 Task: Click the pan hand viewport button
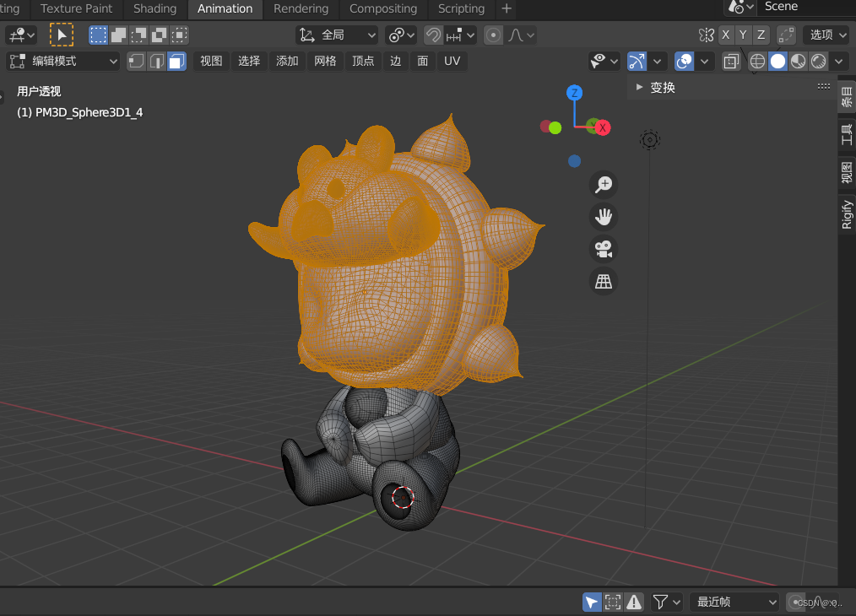tap(604, 217)
